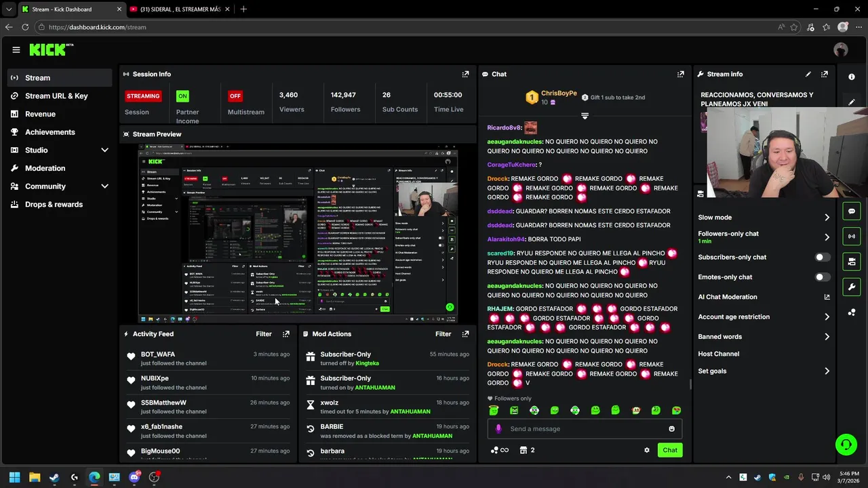Click the channel points infinity icon
This screenshot has height=488, width=868.
[499, 450]
